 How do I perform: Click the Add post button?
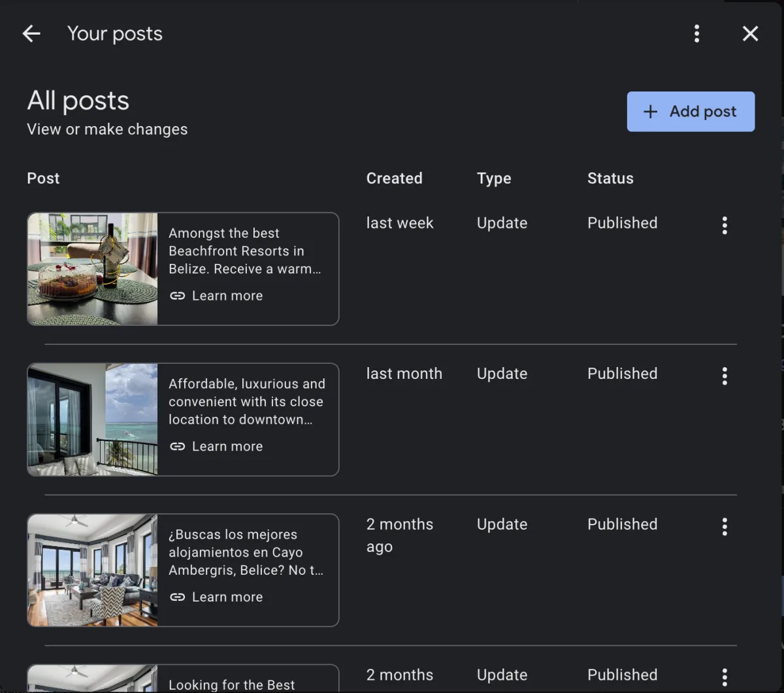[691, 112]
